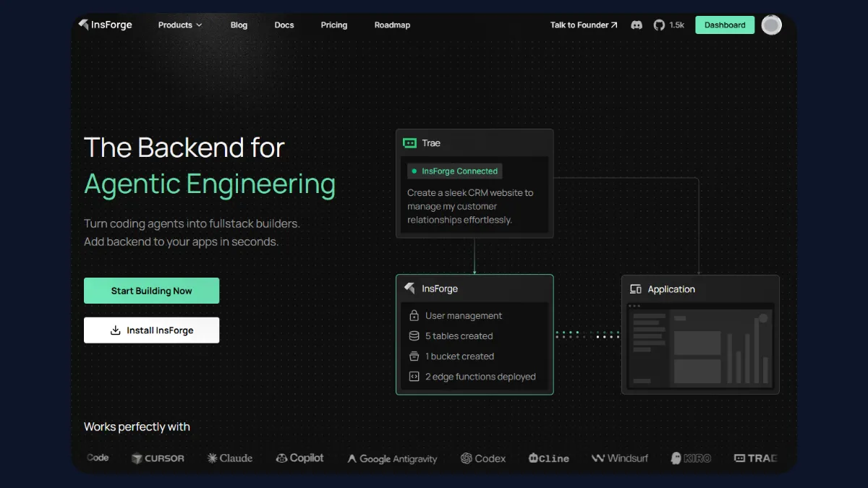Click the Cline logo in the partner row
The image size is (868, 488).
click(548, 458)
